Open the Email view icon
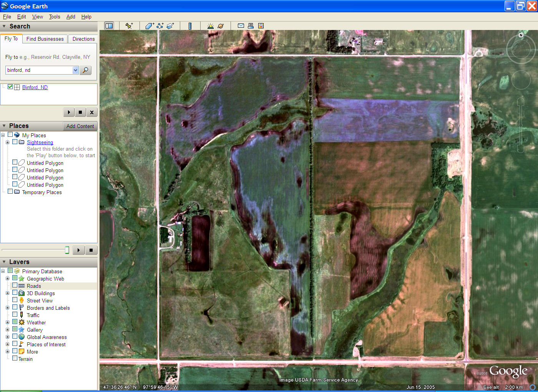538x392 pixels. point(241,26)
